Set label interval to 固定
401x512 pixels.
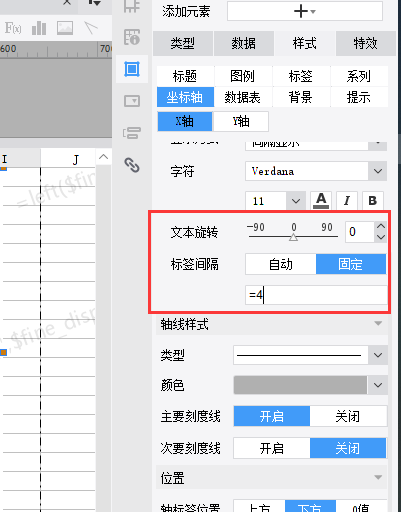[x=351, y=264]
